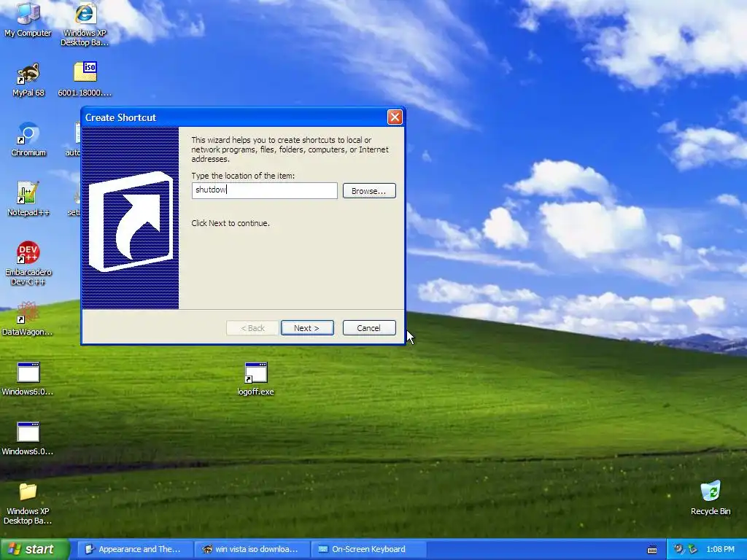Launch the Chromium desktop shortcut
The image size is (747, 560).
(28, 139)
